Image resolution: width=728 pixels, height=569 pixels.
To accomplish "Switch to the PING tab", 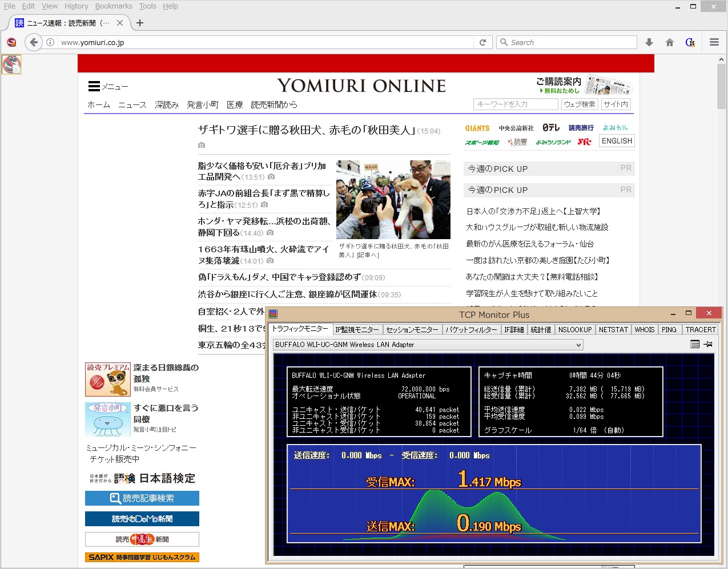I will pyautogui.click(x=669, y=329).
